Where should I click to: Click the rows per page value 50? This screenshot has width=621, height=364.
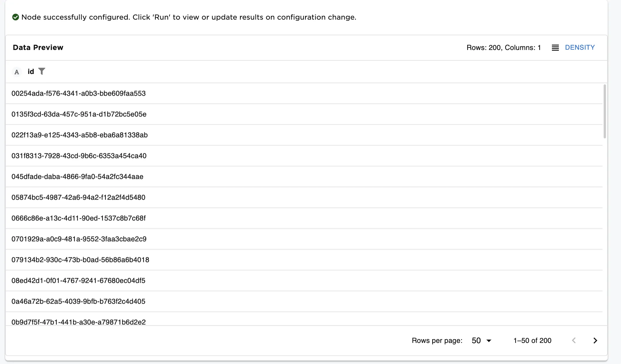pyautogui.click(x=476, y=341)
